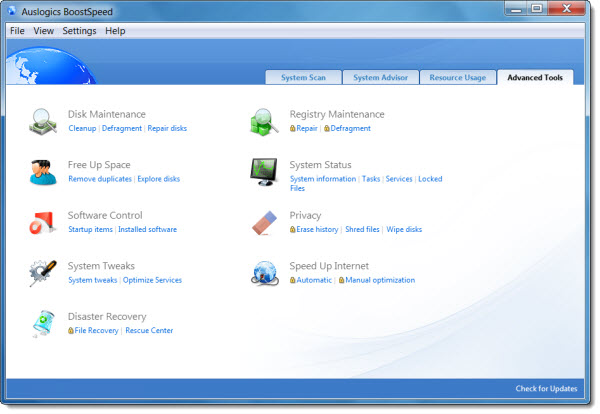This screenshot has width=600, height=414.
Task: Click the System Status monitor icon
Action: (264, 172)
